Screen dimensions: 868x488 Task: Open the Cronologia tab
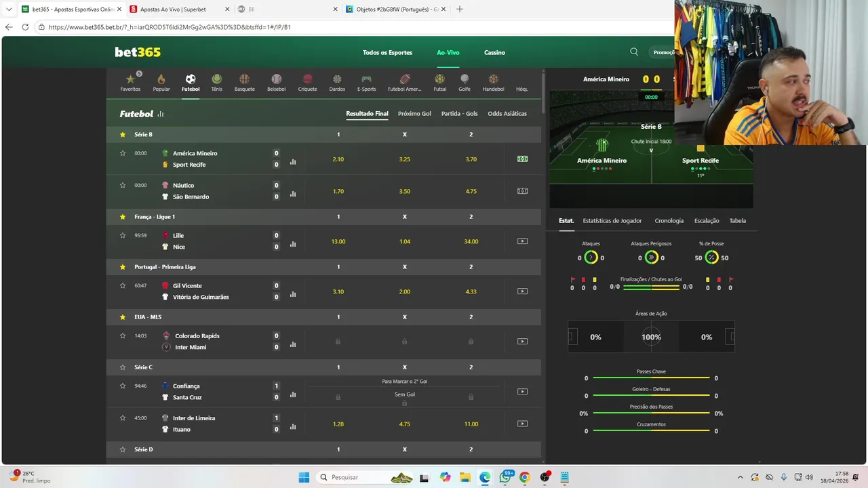[x=669, y=221]
